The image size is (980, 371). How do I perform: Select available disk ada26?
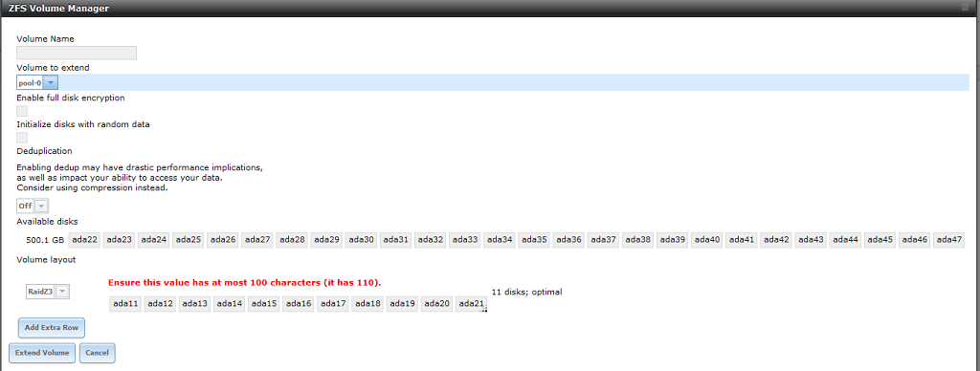click(223, 240)
